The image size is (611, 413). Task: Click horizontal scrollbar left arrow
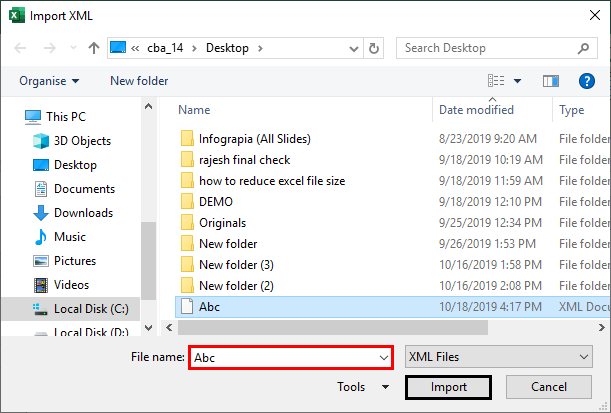point(169,328)
